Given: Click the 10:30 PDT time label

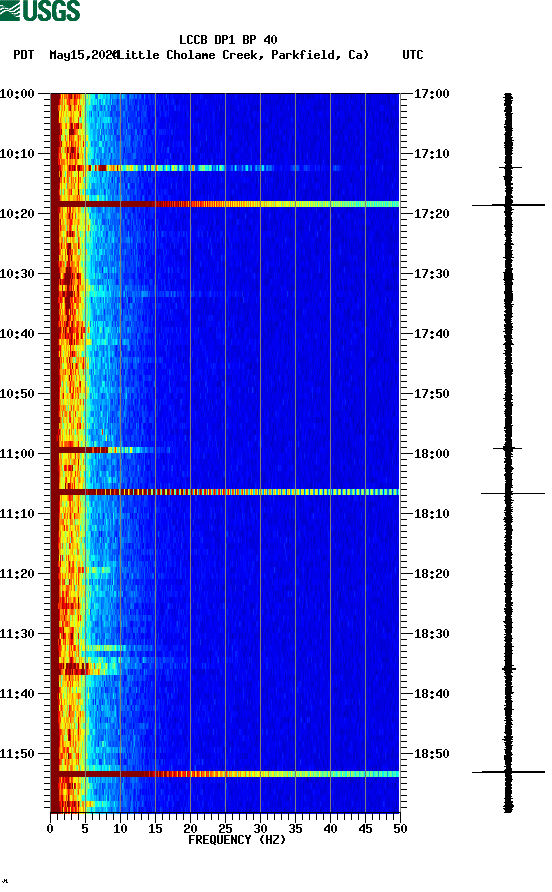Looking at the screenshot, I should [x=17, y=274].
